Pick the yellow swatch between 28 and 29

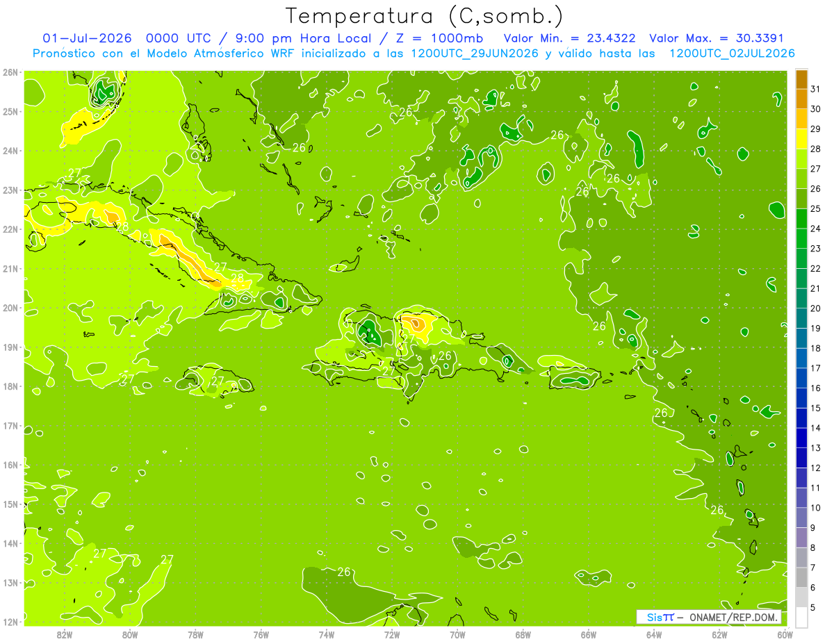click(x=801, y=139)
